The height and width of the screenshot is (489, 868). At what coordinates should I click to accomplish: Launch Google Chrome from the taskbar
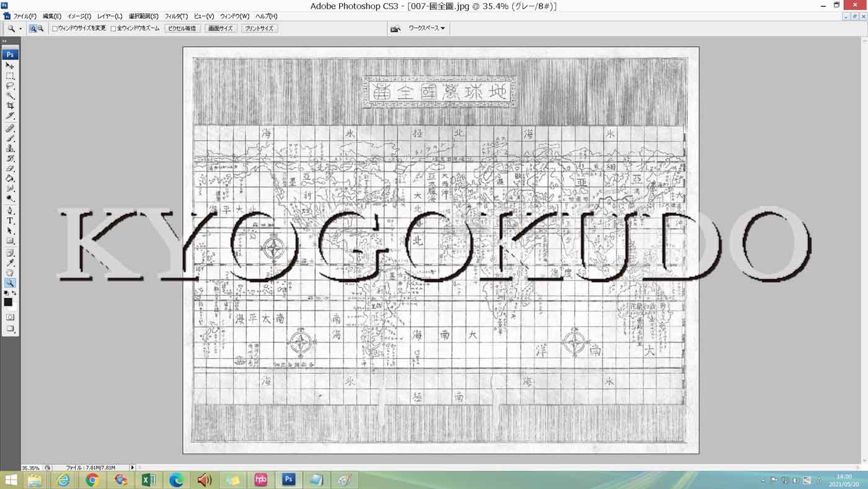click(x=92, y=480)
